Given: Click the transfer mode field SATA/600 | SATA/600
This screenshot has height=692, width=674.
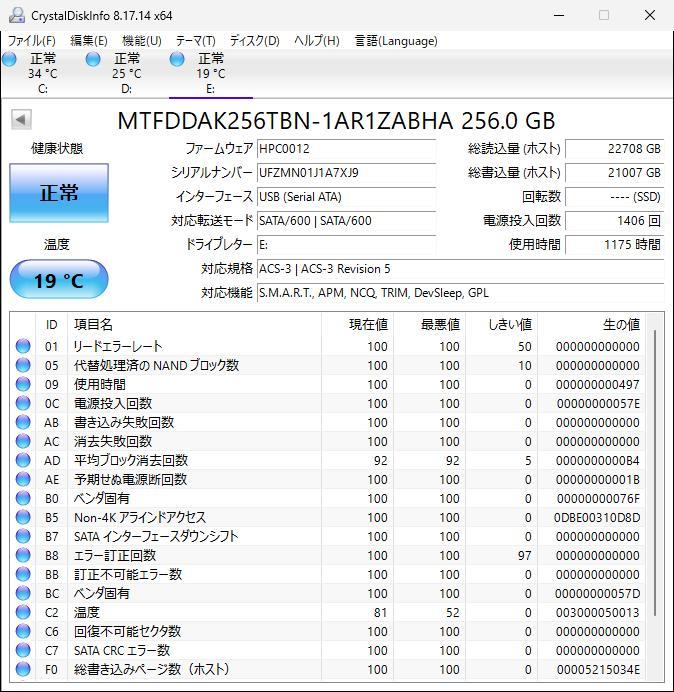Looking at the screenshot, I should coord(346,220).
